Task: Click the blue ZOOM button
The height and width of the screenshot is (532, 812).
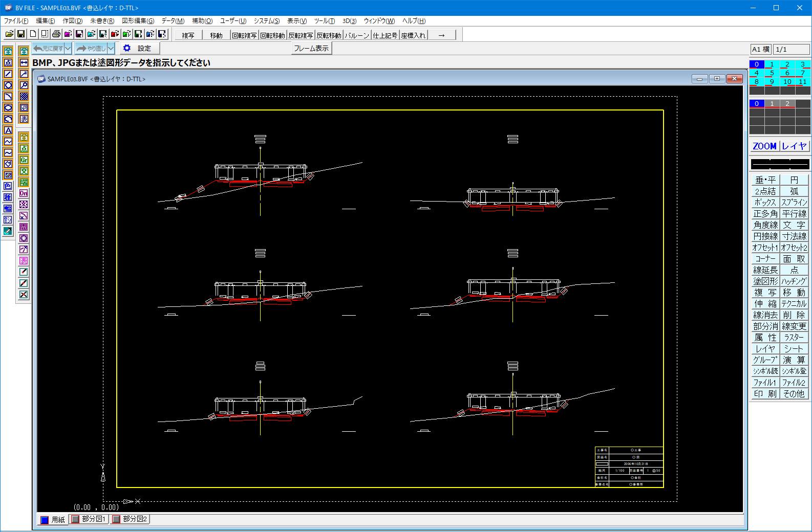Action: click(764, 146)
